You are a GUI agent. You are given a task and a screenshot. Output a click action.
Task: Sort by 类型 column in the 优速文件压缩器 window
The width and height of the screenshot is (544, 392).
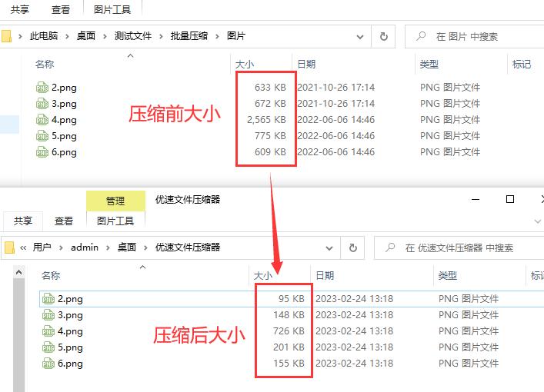coord(448,275)
